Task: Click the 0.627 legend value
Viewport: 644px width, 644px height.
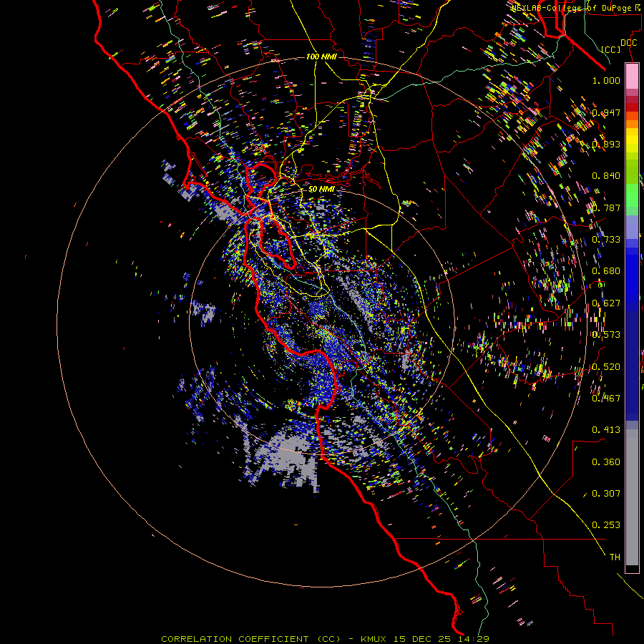Action: 606,303
